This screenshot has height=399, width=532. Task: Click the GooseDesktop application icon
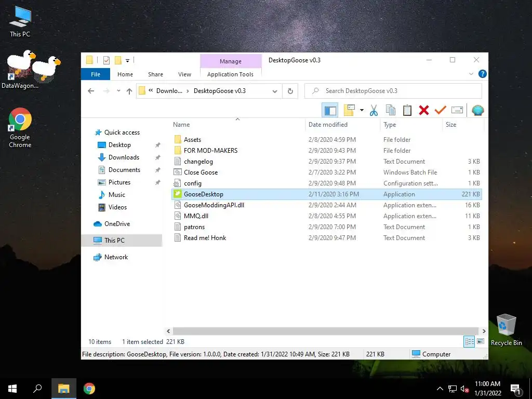pos(178,194)
